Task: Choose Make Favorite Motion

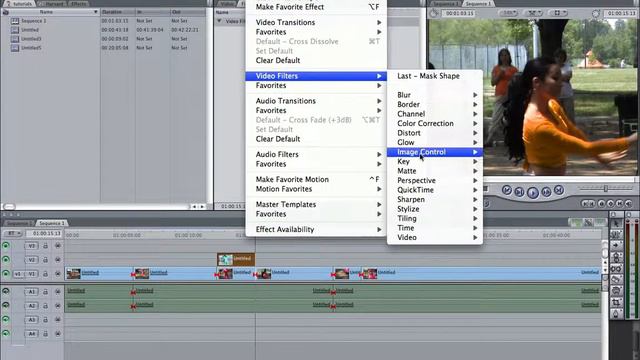Action: [x=316, y=179]
